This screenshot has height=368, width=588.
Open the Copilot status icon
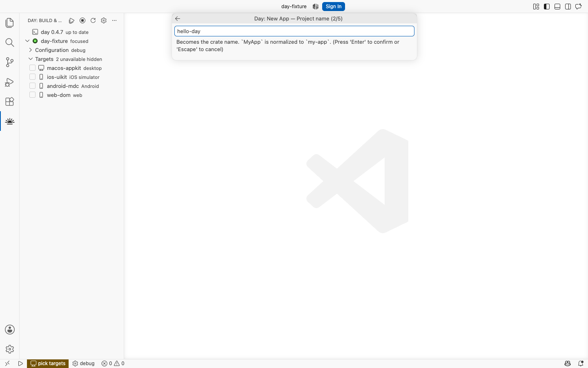568,364
